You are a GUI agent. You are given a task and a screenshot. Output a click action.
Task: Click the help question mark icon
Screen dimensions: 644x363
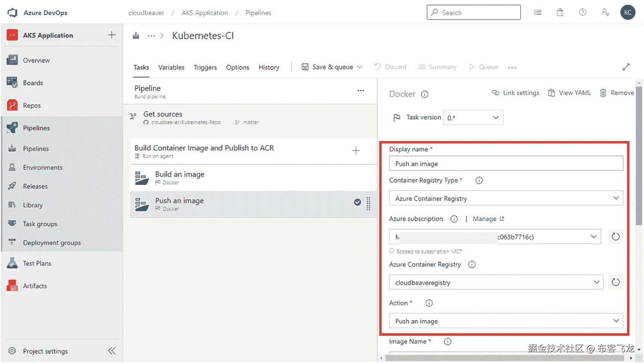[582, 13]
